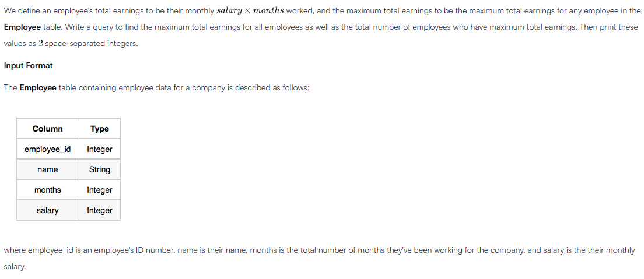Click the number 2 in space-separated integers

(x=40, y=44)
